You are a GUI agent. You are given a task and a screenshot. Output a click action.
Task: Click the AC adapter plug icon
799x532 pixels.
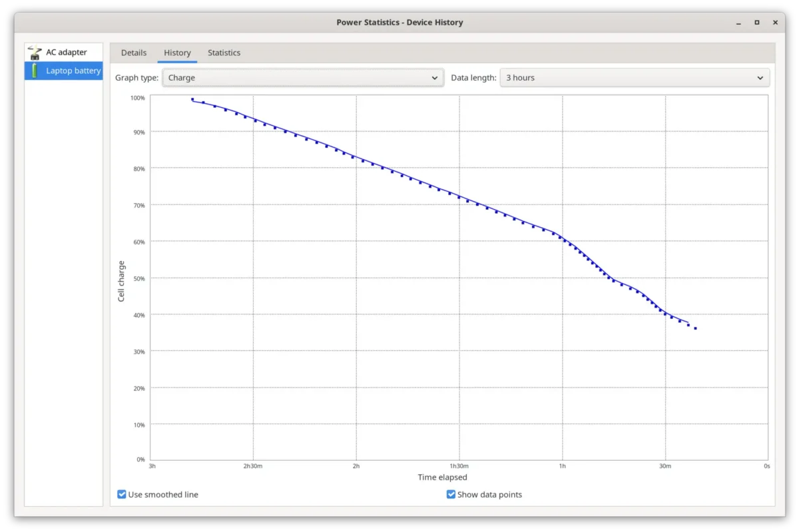click(35, 53)
